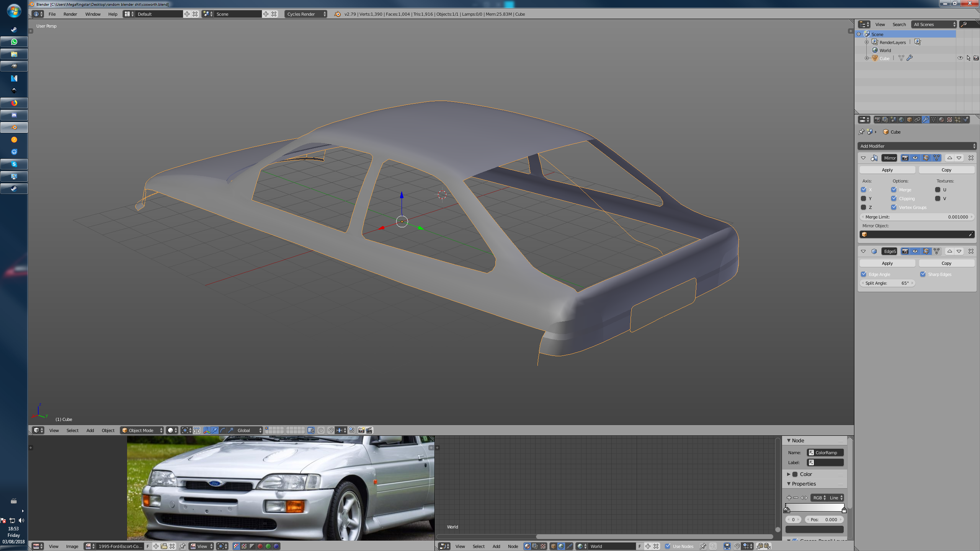The height and width of the screenshot is (551, 980).
Task: Hide Cube with the outliner eye icon
Action: pyautogui.click(x=960, y=58)
